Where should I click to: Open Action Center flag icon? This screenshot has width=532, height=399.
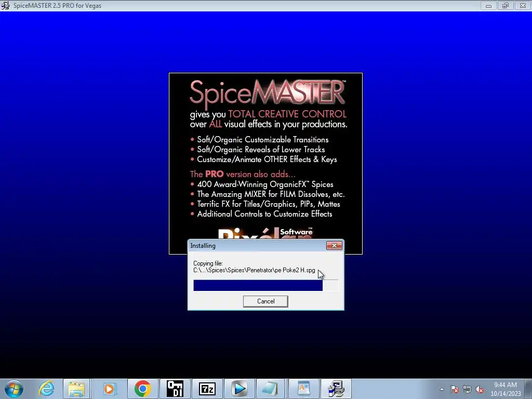(455, 390)
